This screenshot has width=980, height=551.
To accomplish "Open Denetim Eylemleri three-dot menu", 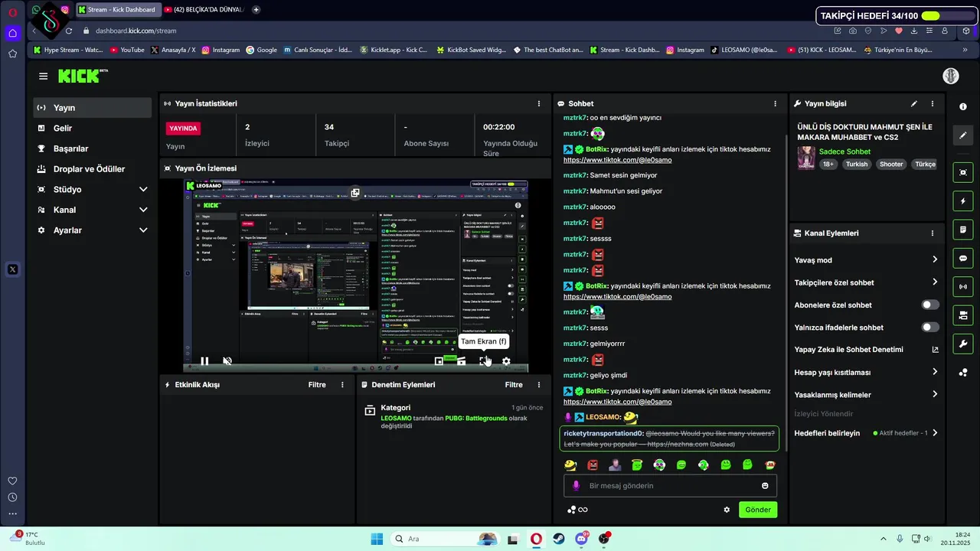I will point(538,385).
